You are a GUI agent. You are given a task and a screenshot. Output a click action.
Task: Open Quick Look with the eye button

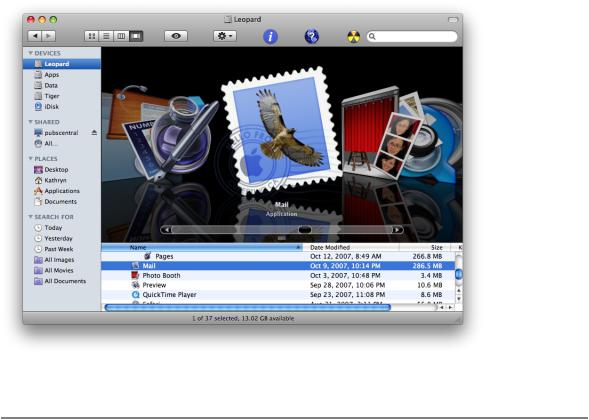click(176, 36)
